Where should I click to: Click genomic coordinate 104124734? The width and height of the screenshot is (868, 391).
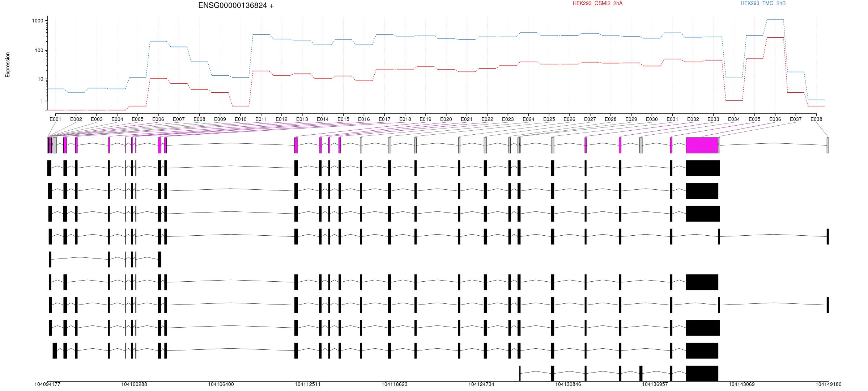tap(481, 384)
